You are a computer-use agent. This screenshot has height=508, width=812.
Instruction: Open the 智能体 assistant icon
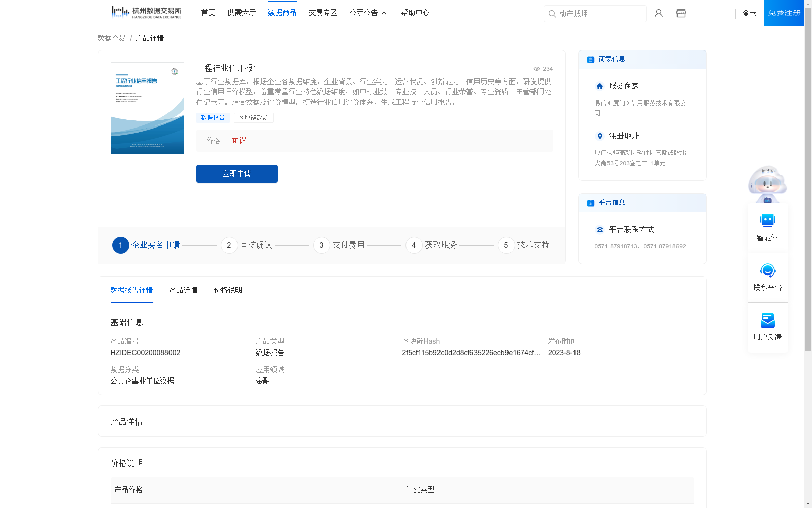[x=767, y=220]
